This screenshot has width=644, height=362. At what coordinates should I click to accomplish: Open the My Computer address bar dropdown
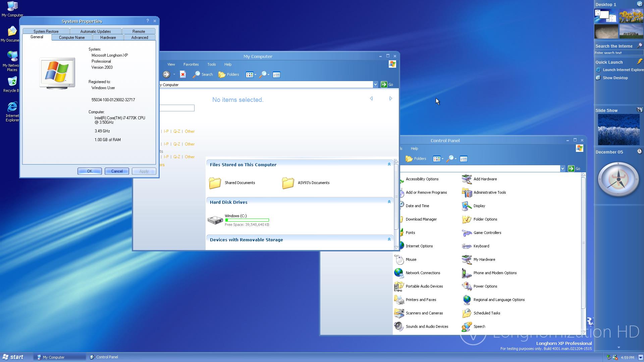[375, 85]
